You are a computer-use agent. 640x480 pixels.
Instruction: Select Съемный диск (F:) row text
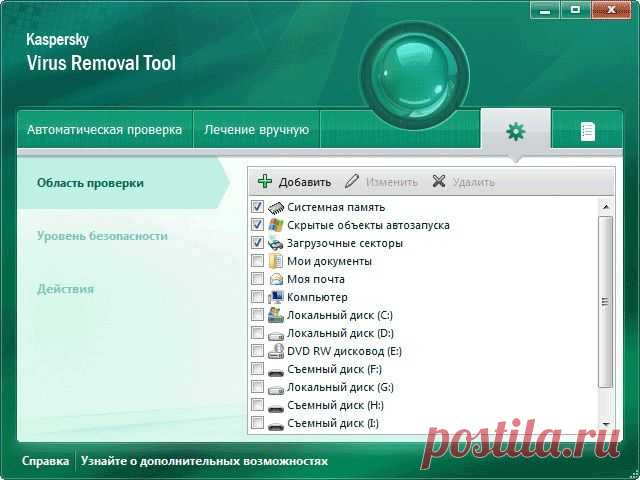(x=334, y=369)
